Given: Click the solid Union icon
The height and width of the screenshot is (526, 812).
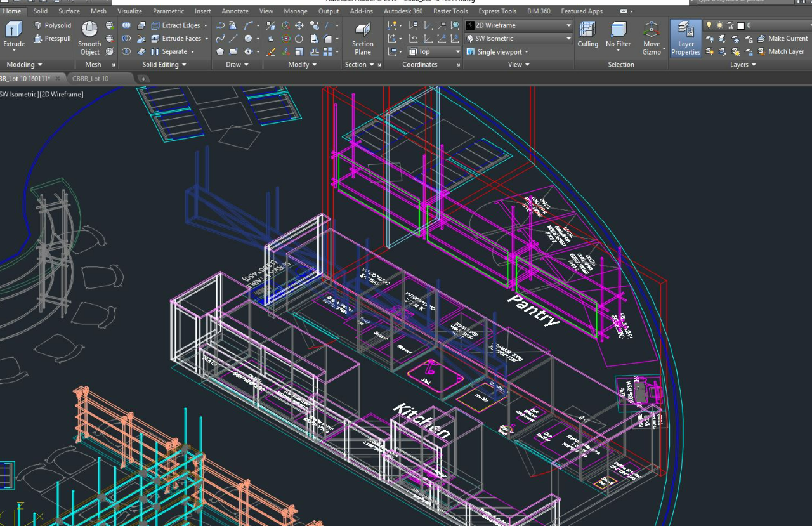Looking at the screenshot, I should (x=126, y=25).
